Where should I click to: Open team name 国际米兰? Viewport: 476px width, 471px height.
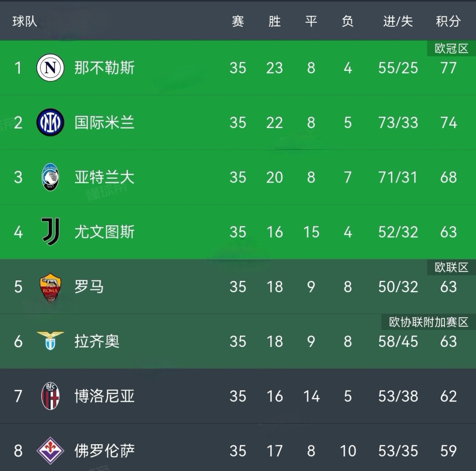point(104,123)
